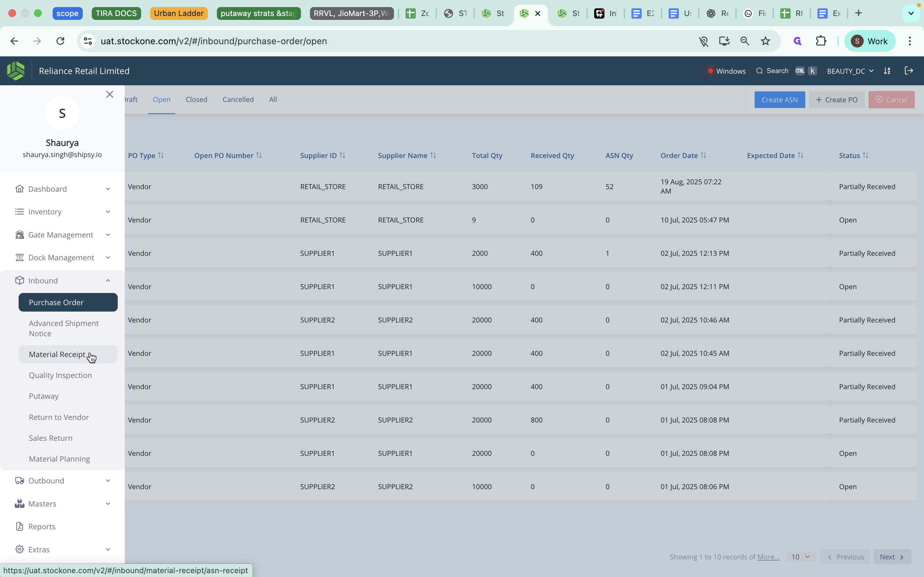This screenshot has height=577, width=924.
Task: Click the StockOne logo icon
Action: click(16, 71)
